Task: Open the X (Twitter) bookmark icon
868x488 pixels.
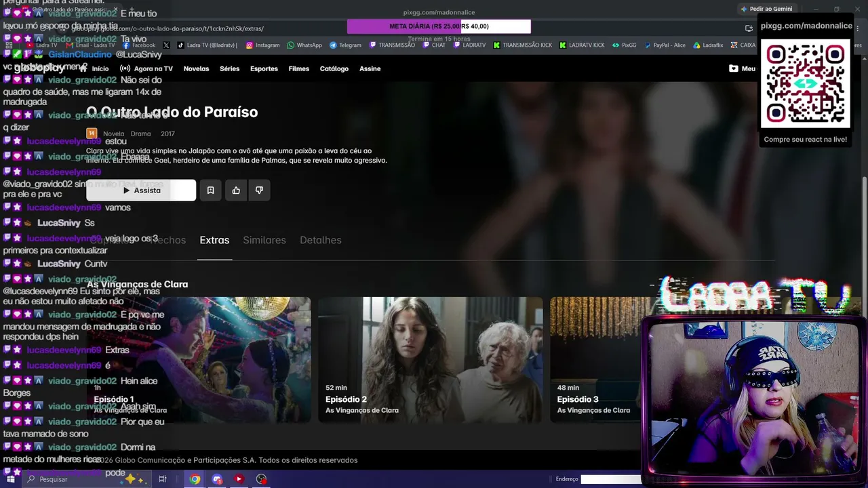Action: [166, 45]
